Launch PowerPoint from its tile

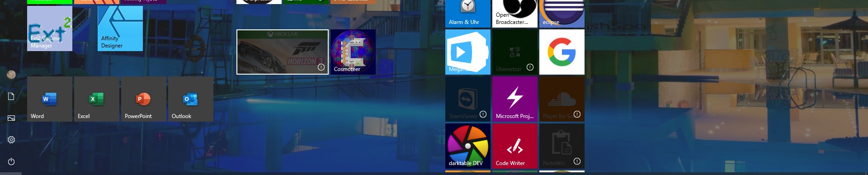(144, 99)
